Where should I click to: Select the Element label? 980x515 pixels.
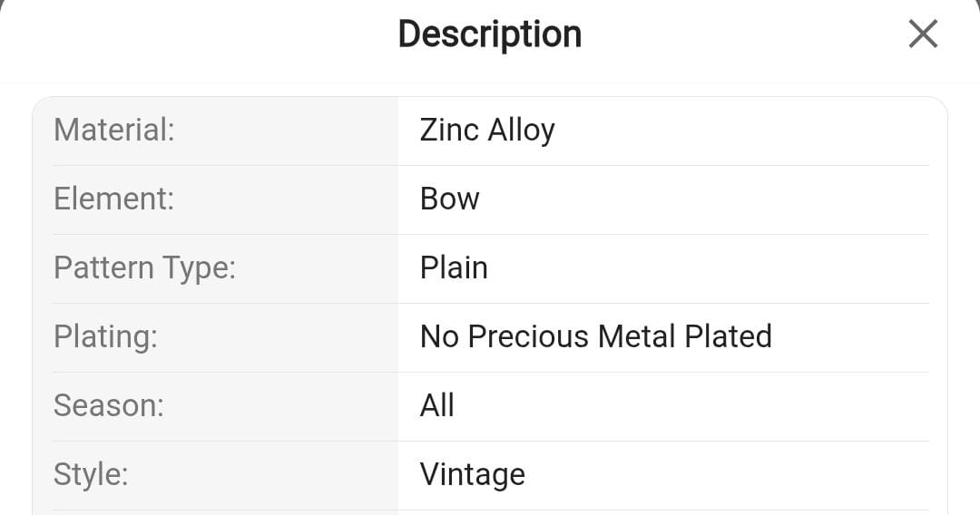pyautogui.click(x=113, y=199)
